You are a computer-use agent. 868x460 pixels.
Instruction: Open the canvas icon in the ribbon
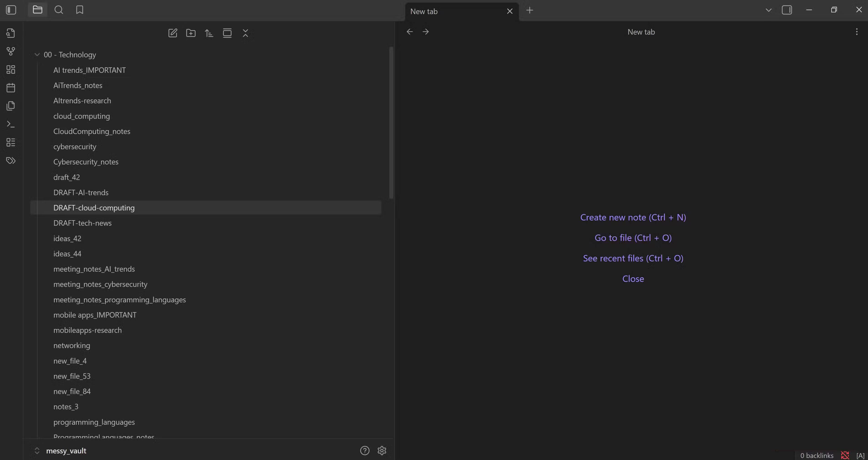pos(11,69)
